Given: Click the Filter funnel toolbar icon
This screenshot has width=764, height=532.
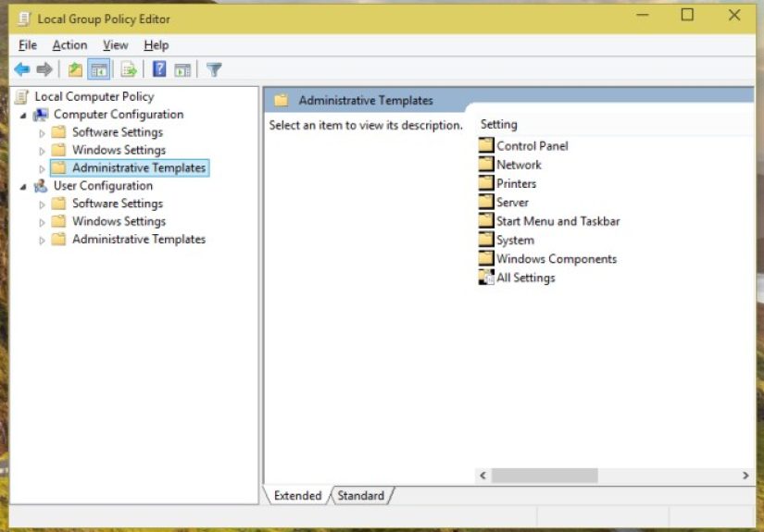Looking at the screenshot, I should click(214, 69).
